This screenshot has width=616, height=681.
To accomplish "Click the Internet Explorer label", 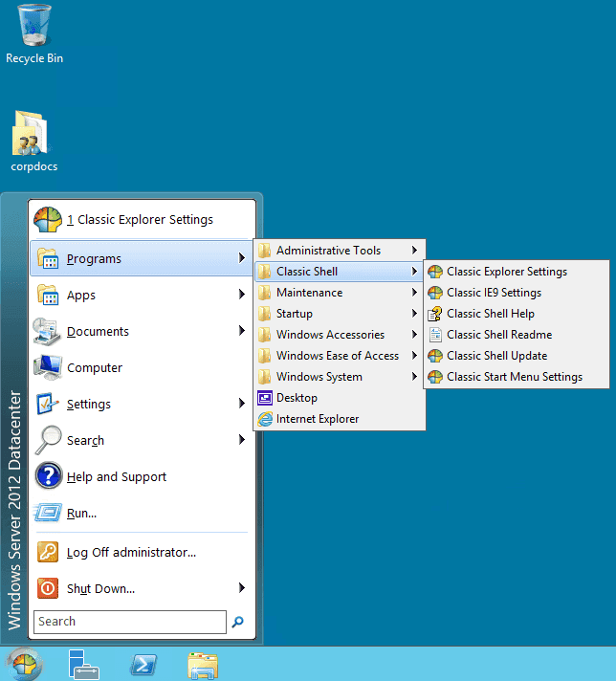I will (318, 419).
